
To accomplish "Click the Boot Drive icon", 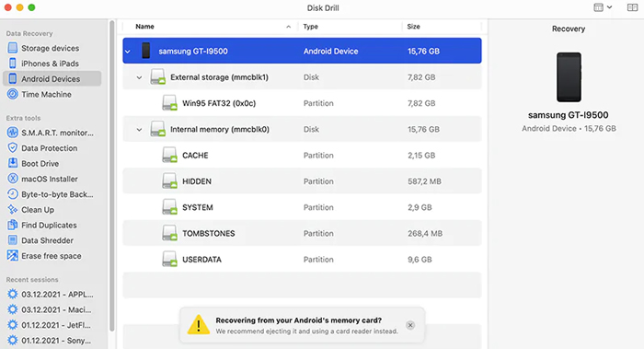I will click(13, 163).
